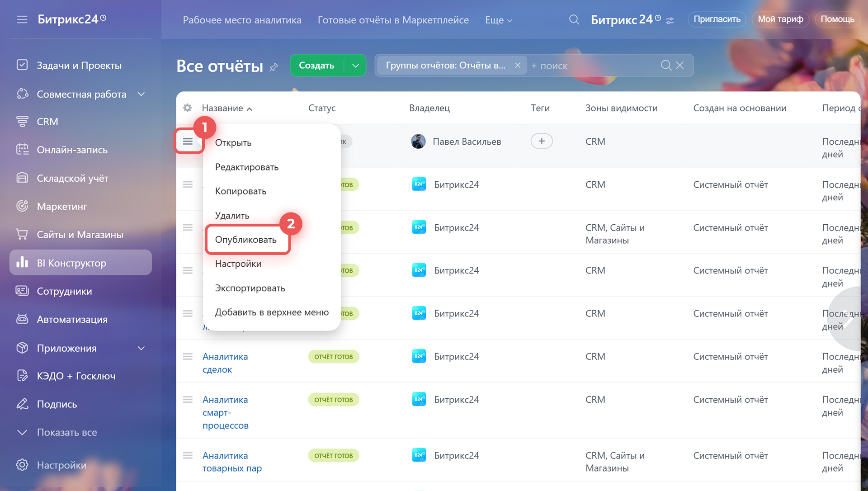The image size is (868, 491).
Task: Open row menu for Аналитика смарт-процессов
Action: coord(188,400)
